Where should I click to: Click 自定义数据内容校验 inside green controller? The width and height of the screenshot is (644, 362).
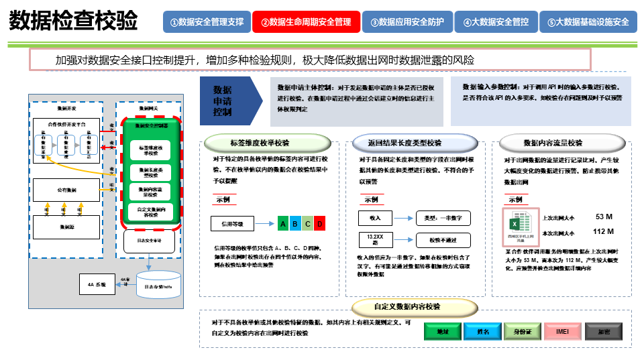[x=150, y=212]
